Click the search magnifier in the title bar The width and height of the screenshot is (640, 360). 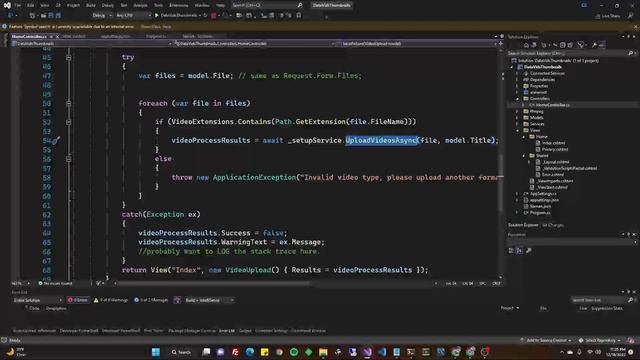[x=300, y=5]
